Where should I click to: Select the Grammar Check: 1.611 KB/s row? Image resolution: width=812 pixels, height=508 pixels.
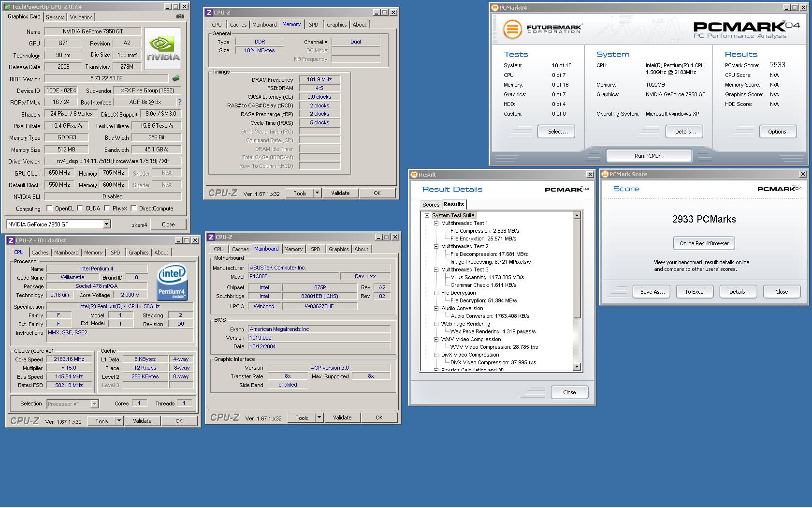coord(483,285)
